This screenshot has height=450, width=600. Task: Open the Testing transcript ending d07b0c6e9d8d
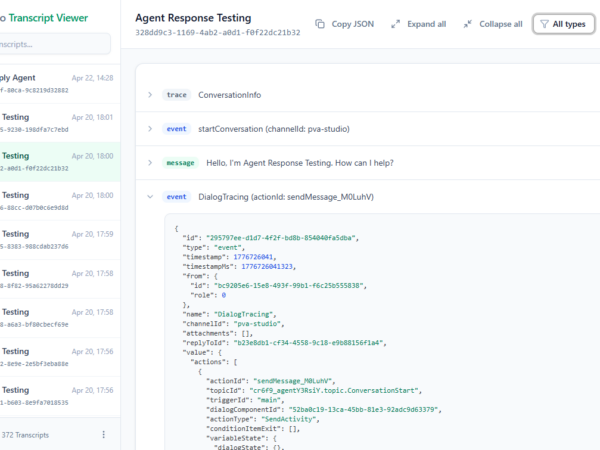coord(59,201)
